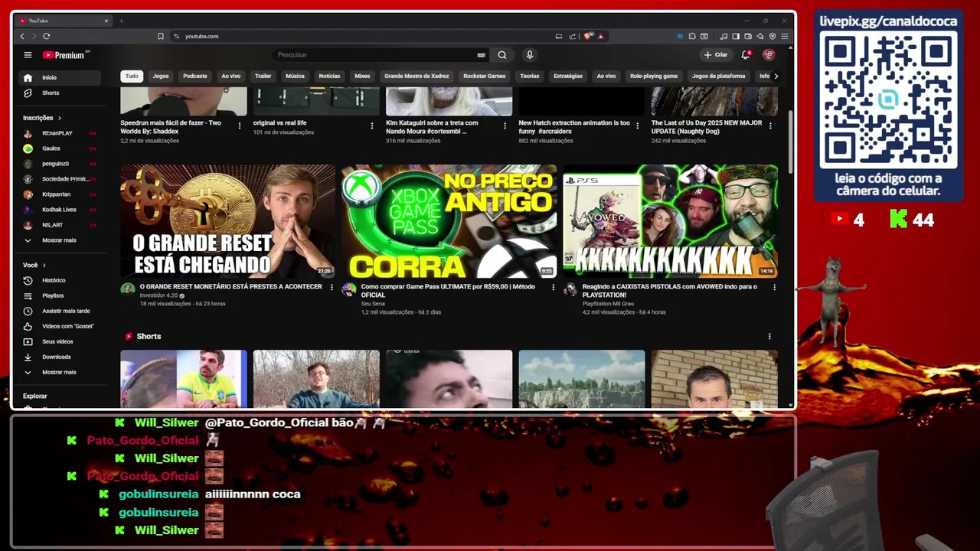Go back with browser back arrow
The width and height of the screenshot is (980, 551).
click(x=22, y=36)
